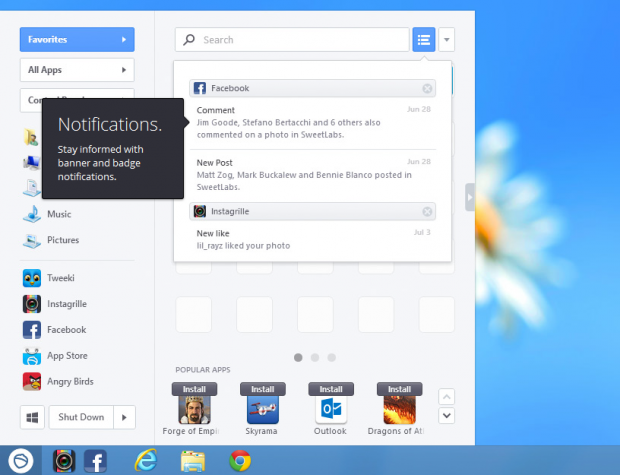Open dropdown arrow next to list button
This screenshot has height=475, width=620.
tap(446, 40)
